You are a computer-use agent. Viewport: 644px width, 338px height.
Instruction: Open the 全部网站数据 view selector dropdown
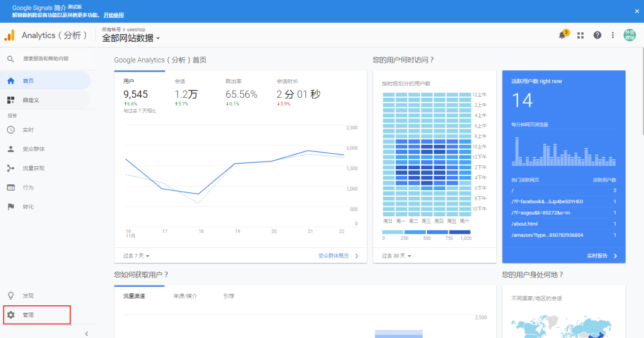coord(131,38)
